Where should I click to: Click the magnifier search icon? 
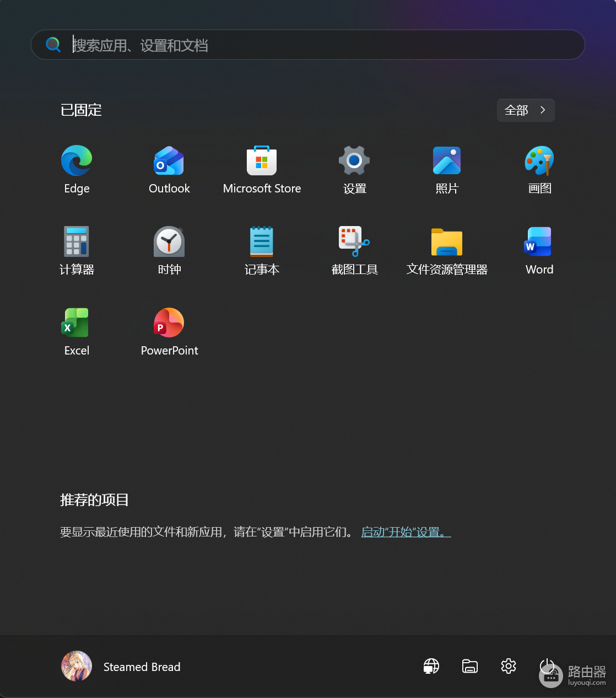[x=53, y=45]
